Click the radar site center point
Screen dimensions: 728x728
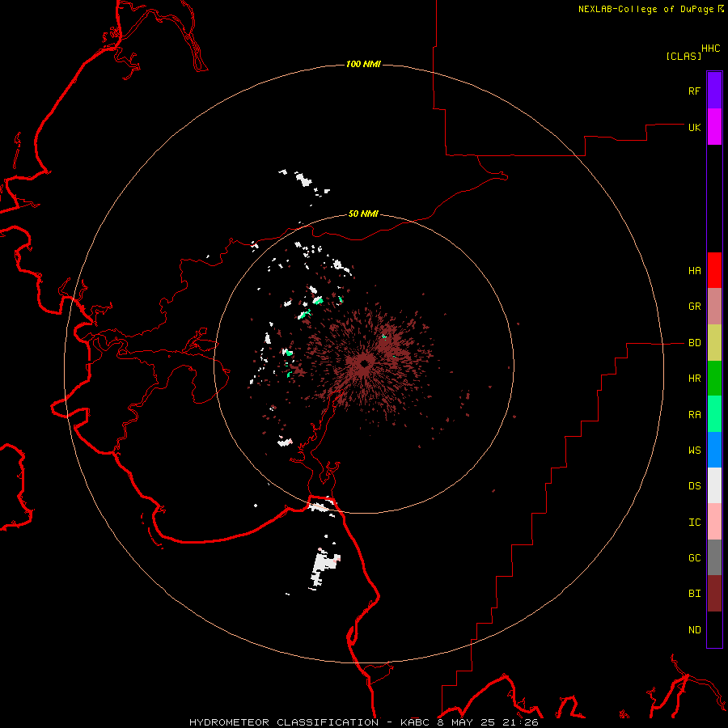click(364, 364)
